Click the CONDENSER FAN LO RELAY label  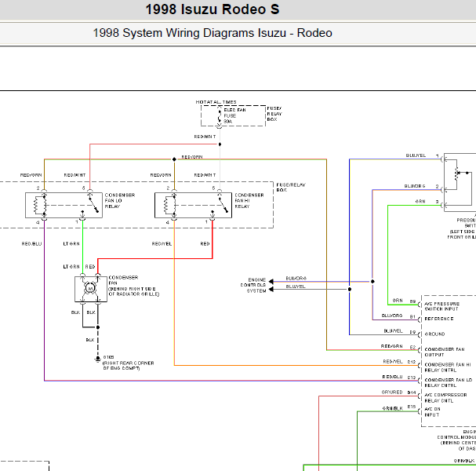[x=120, y=200]
